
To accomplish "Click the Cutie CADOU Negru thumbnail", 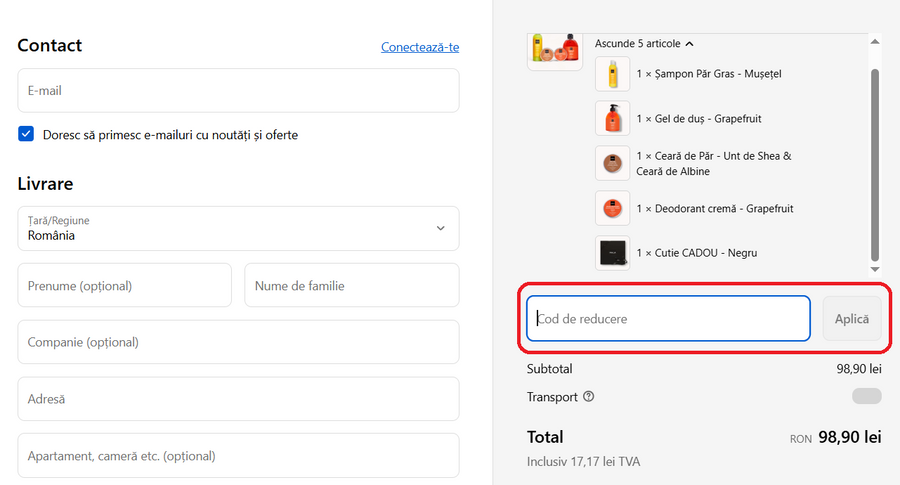I will [x=612, y=253].
